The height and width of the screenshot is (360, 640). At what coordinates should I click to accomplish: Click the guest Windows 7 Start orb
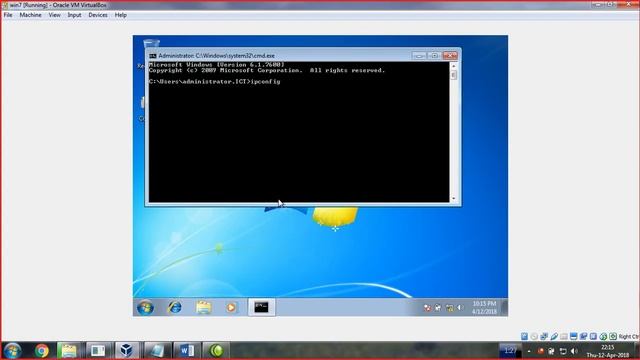point(145,307)
